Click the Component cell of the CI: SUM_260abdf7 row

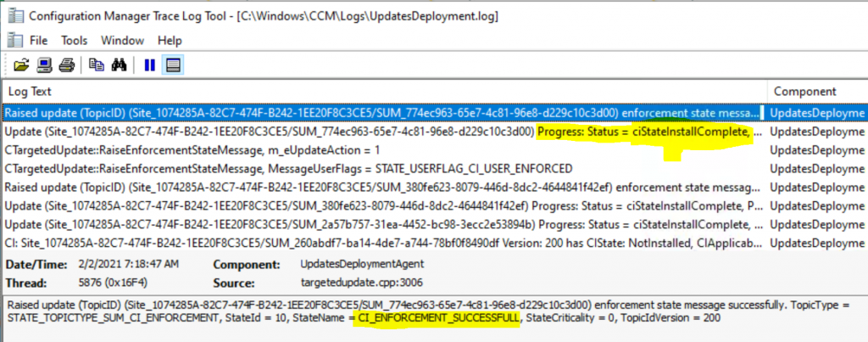[x=817, y=244]
